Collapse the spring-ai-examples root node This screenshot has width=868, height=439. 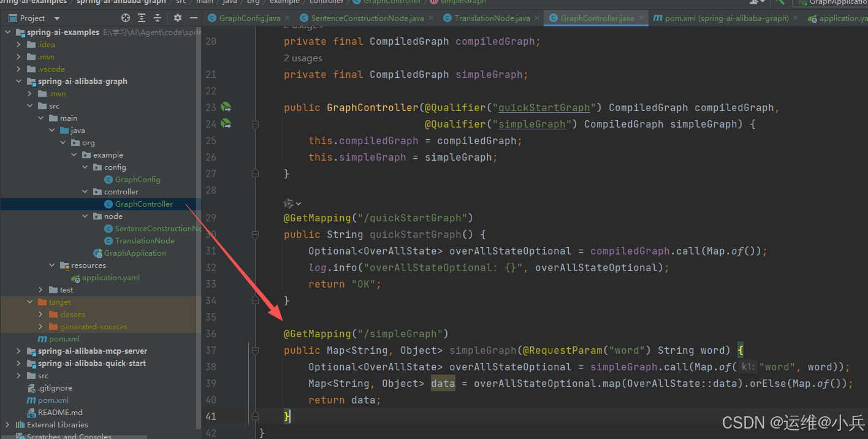click(7, 32)
